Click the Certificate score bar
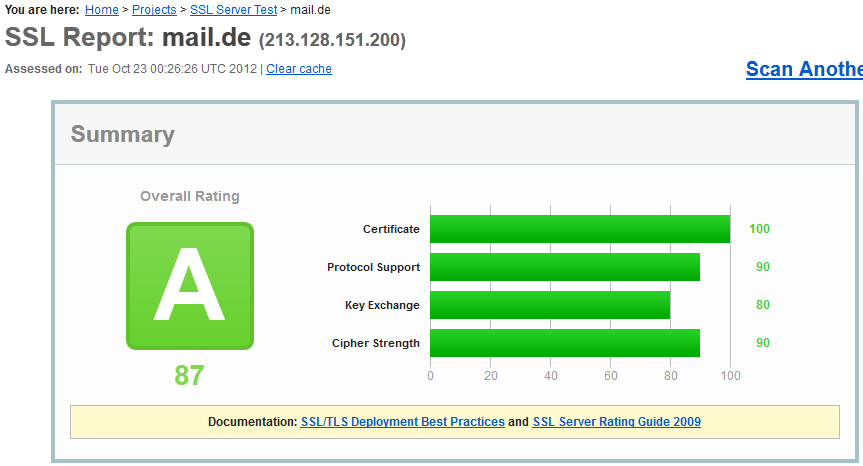 (579, 229)
